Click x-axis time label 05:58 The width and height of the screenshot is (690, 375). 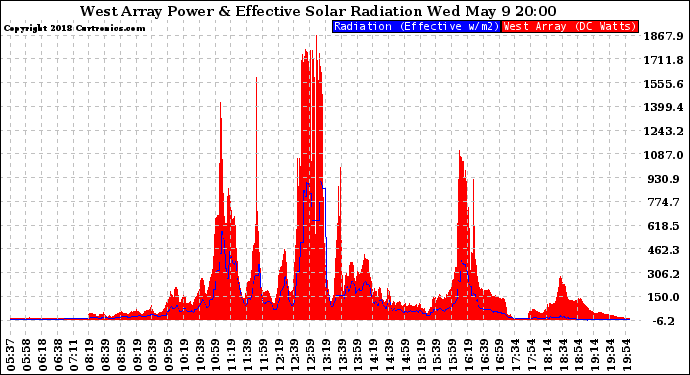tap(26, 355)
